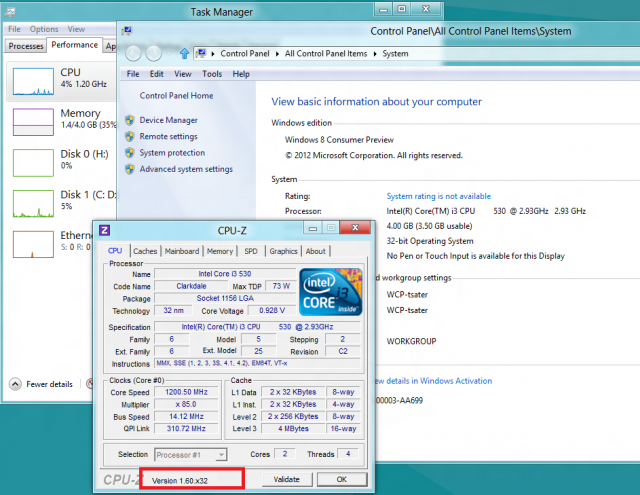The height and width of the screenshot is (495, 640).
Task: Open Help menu in System window
Action: pos(241,74)
